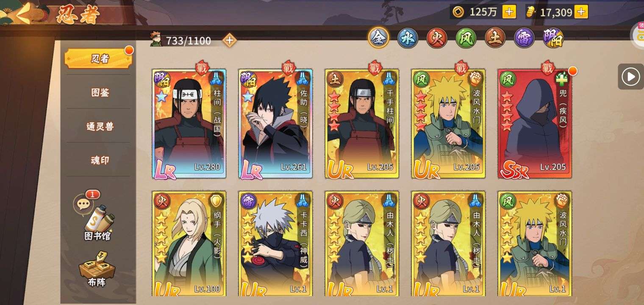644x305 pixels.
Task: Select the 土 earth element filter
Action: 495,39
